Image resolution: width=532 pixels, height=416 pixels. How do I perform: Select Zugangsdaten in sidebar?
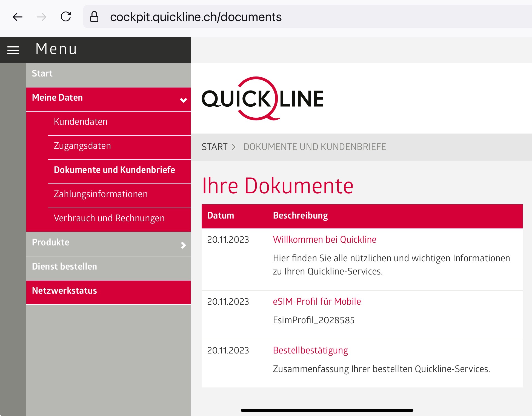82,146
